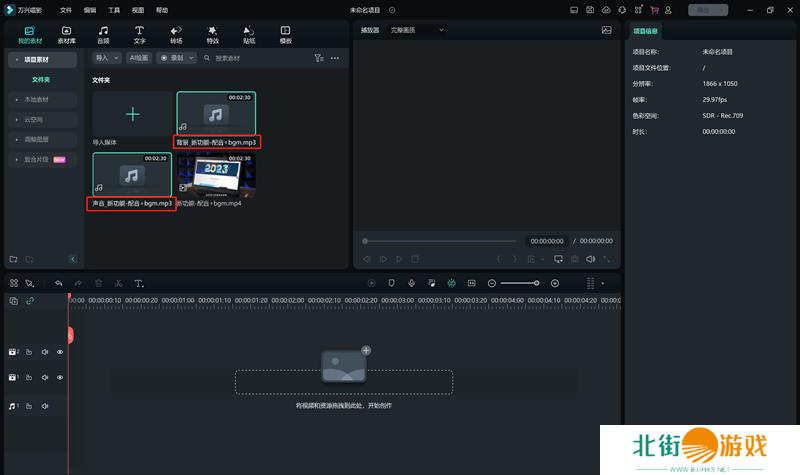Open the 音频 (Audio) panel

point(103,35)
